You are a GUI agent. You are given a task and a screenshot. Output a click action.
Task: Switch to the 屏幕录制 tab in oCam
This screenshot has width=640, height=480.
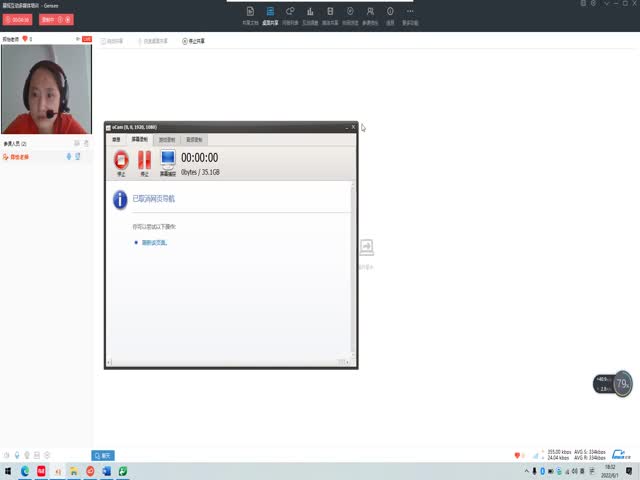coord(140,139)
